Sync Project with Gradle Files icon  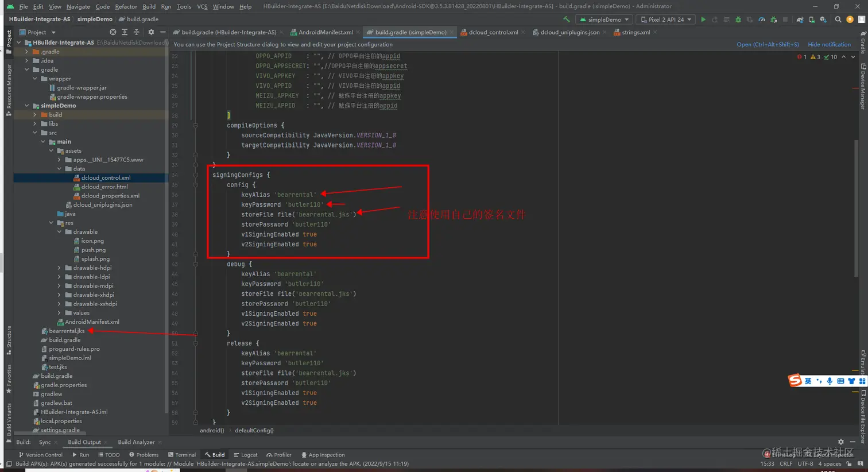(800, 20)
